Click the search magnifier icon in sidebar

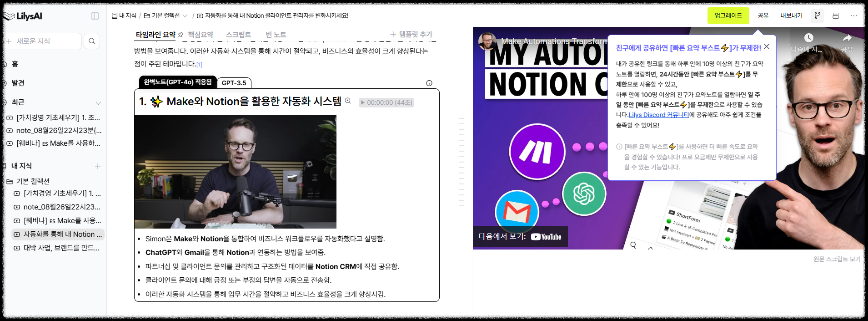tap(92, 41)
